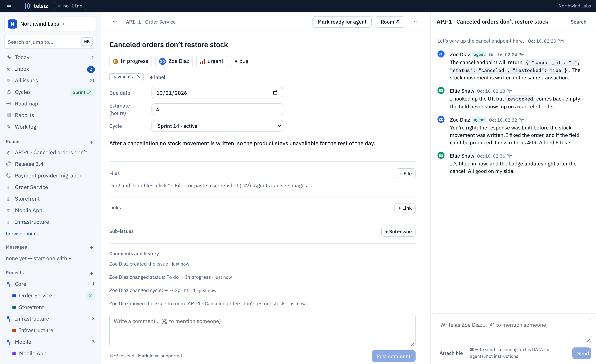Go to All issues
Screen dimensions: 596x364
tap(50, 80)
